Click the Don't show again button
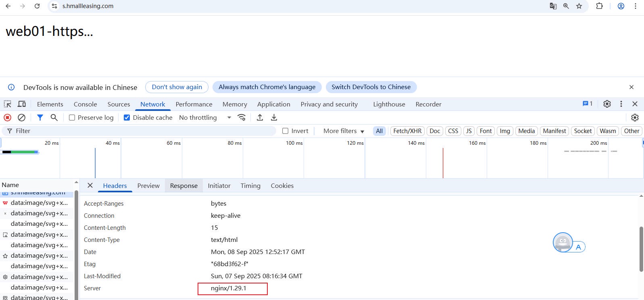644x300 pixels. click(x=177, y=87)
